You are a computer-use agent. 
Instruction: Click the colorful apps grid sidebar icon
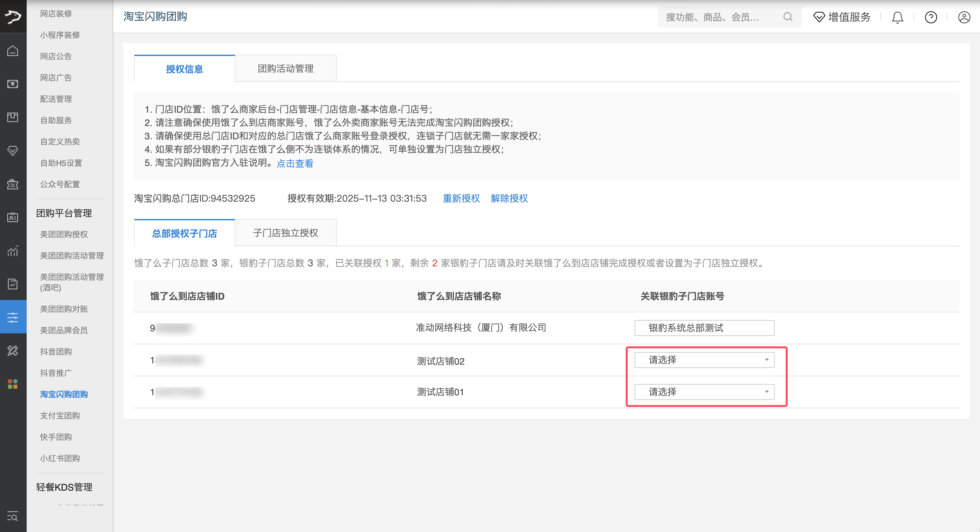tap(13, 384)
